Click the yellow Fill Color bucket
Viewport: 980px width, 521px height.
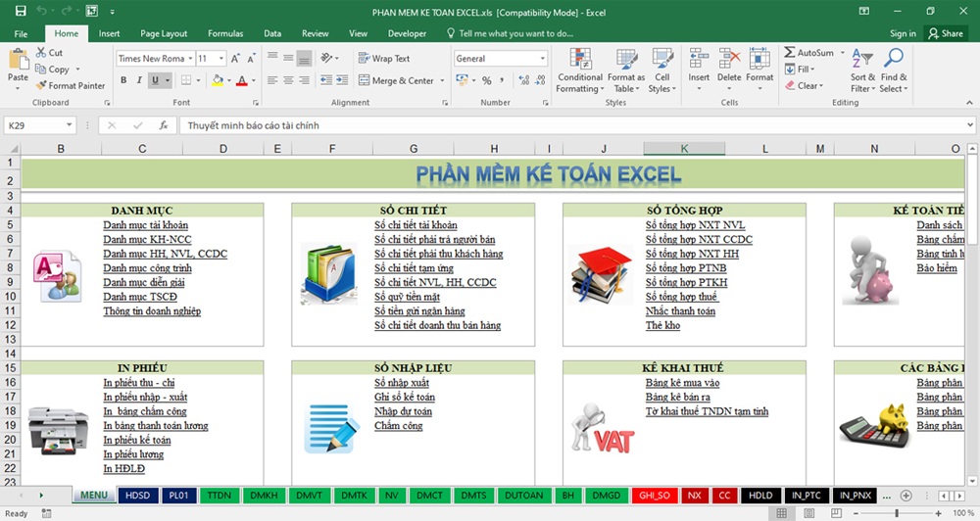[x=219, y=81]
